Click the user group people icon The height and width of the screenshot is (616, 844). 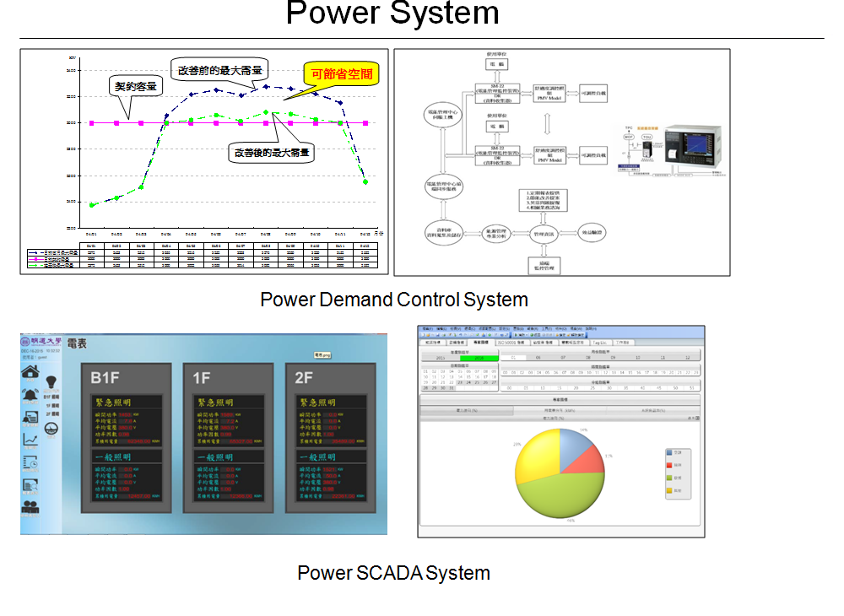point(30,507)
